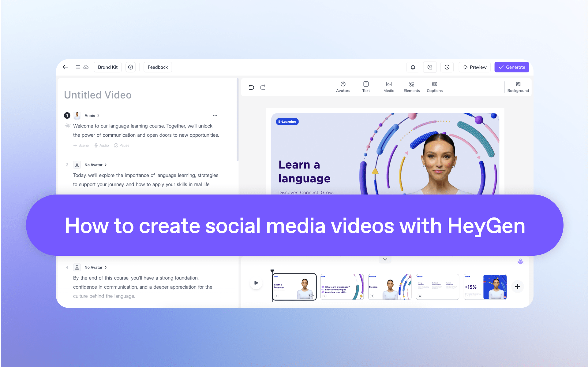
Task: Select scene 1 thumbnail in timeline
Action: coord(294,287)
